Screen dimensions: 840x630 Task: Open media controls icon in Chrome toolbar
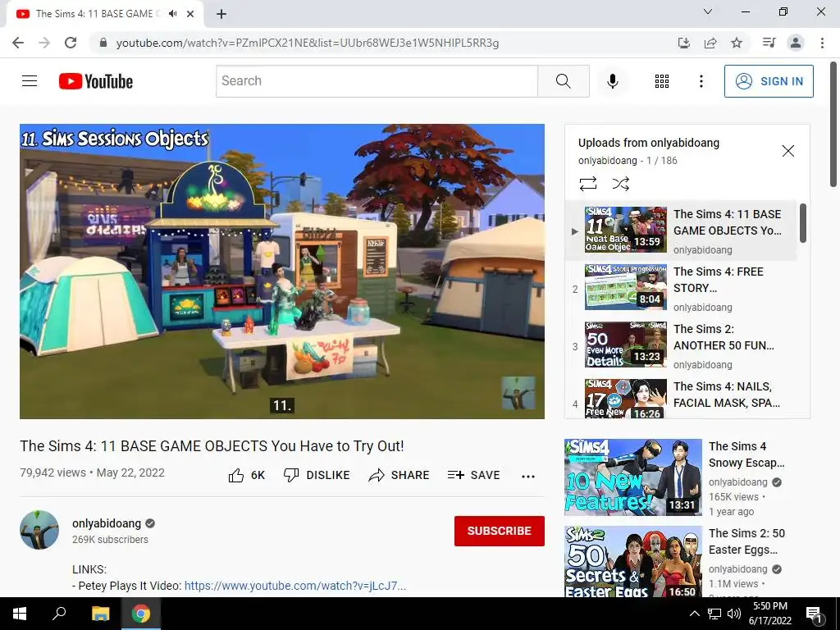[x=769, y=43]
